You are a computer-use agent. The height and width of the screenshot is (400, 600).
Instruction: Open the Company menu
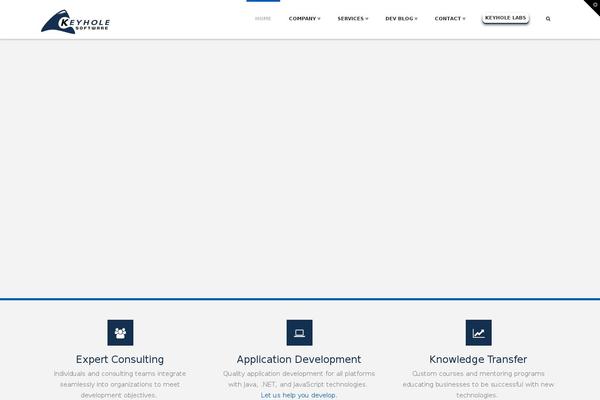click(x=304, y=18)
